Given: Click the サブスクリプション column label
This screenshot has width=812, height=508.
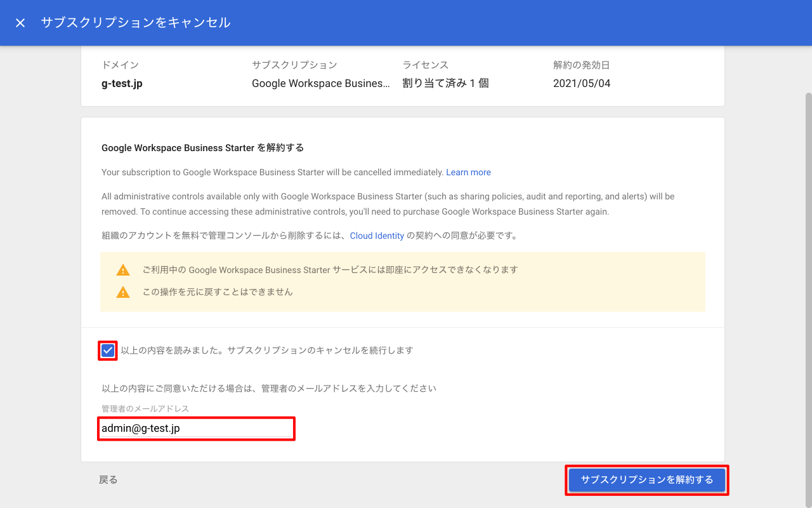Looking at the screenshot, I should click(294, 65).
